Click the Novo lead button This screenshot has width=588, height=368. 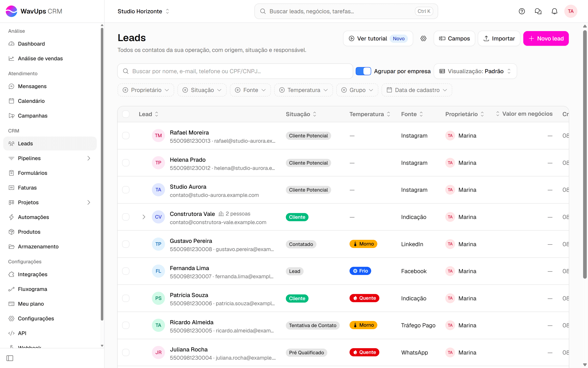(x=546, y=38)
